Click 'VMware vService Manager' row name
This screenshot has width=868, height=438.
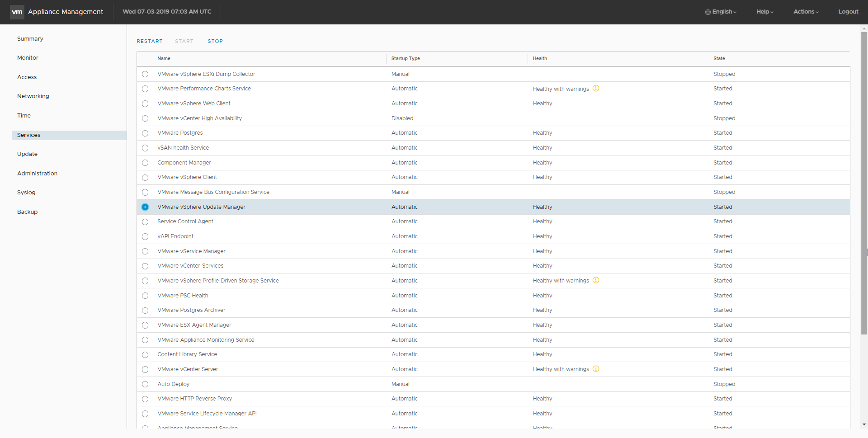191,251
